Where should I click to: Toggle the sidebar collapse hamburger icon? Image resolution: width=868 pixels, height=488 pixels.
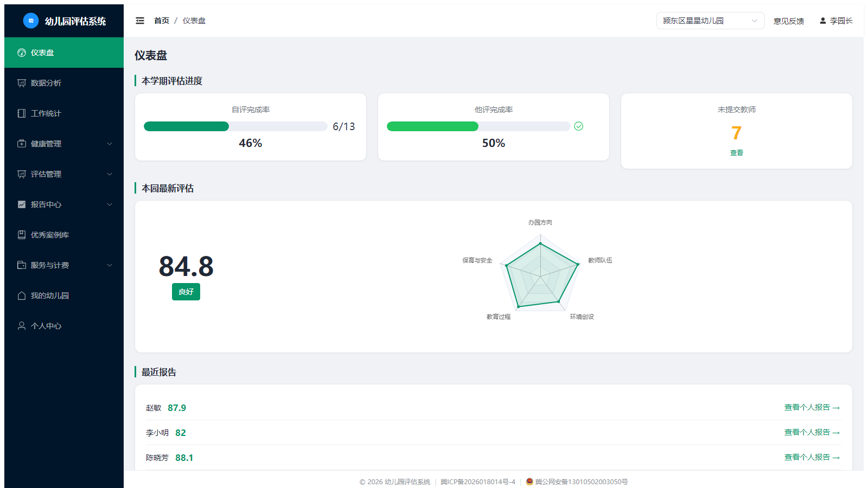(x=140, y=21)
